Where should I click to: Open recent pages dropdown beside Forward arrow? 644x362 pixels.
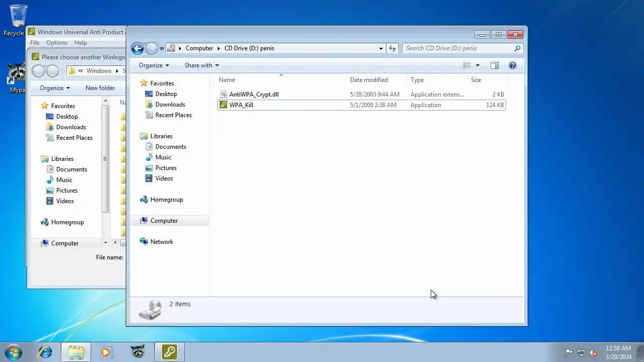[x=162, y=49]
